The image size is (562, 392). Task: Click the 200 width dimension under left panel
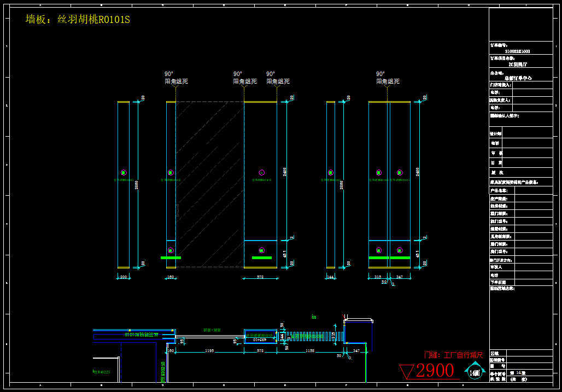click(124, 277)
